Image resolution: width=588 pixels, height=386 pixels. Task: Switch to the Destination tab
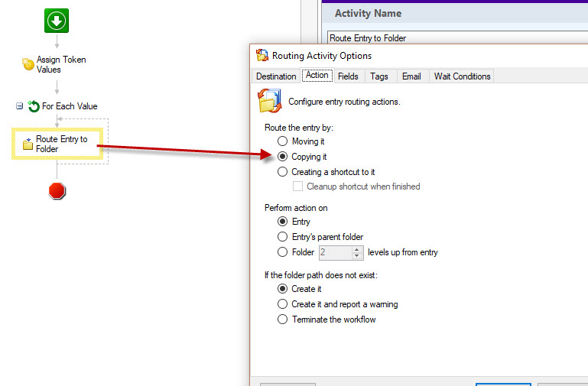pyautogui.click(x=276, y=76)
